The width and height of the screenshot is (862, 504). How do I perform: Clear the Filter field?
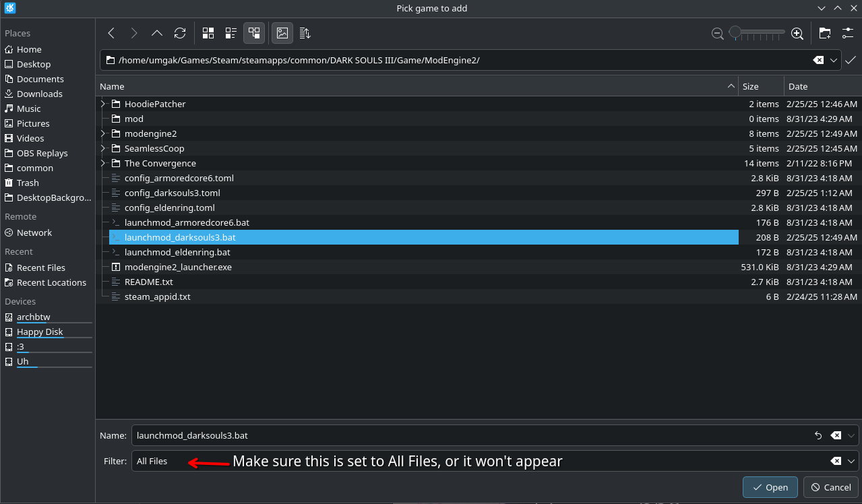[836, 461]
